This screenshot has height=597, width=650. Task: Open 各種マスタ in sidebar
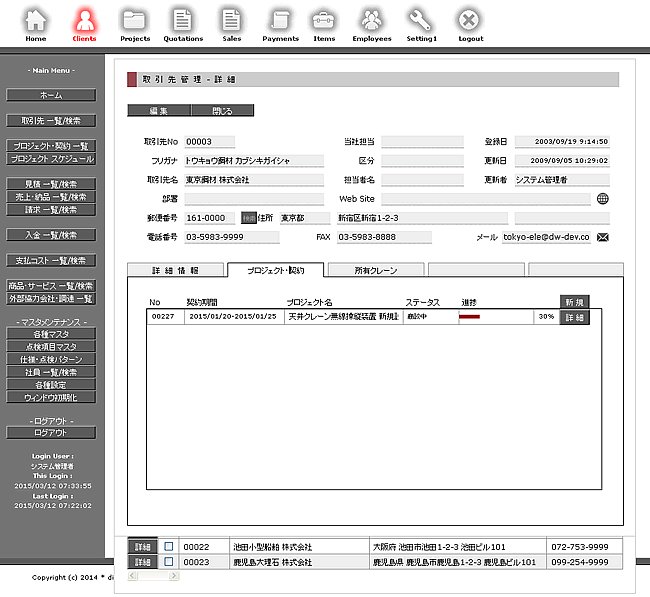(x=51, y=334)
